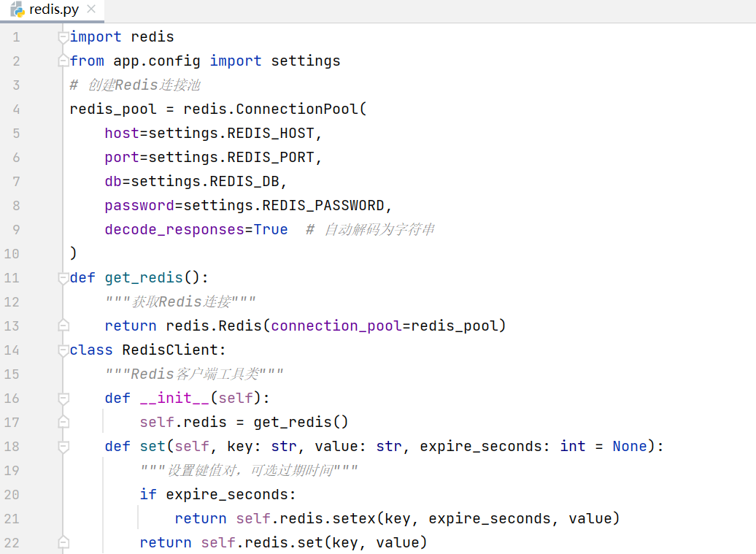Click the fold marker beside line 22
The image size is (756, 554).
click(x=63, y=542)
